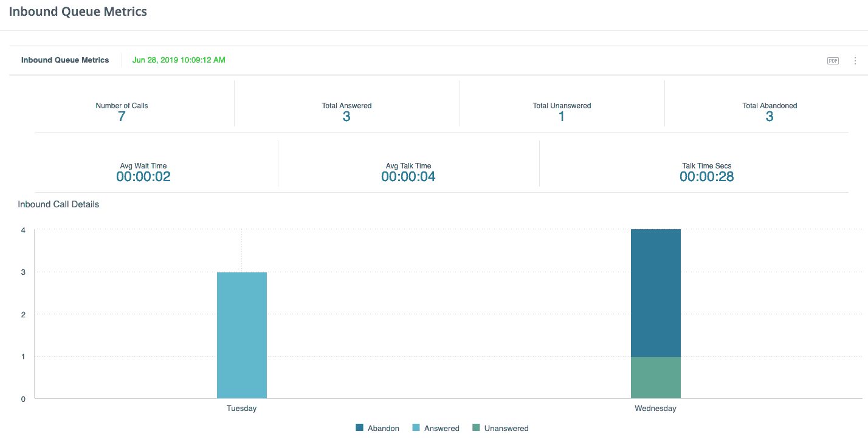Toggle the Abandon series via its legend label
This screenshot has height=442, width=868.
click(384, 428)
